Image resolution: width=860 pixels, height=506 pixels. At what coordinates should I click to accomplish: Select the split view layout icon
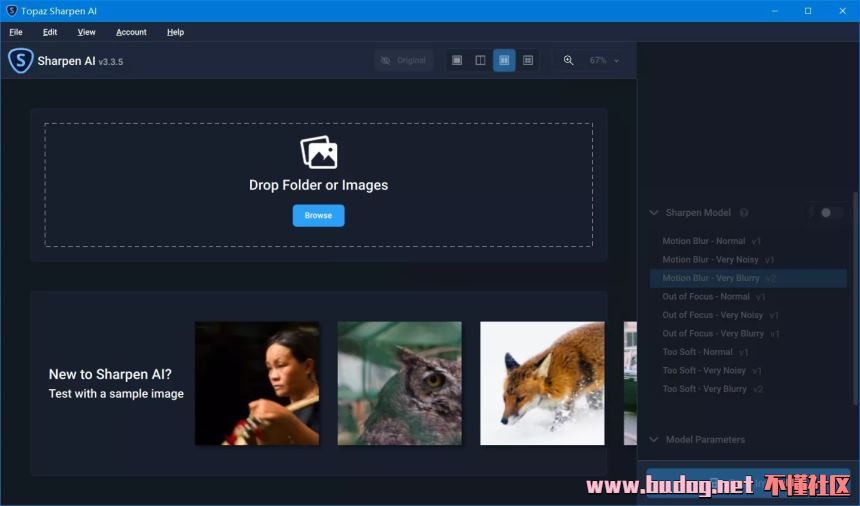480,60
